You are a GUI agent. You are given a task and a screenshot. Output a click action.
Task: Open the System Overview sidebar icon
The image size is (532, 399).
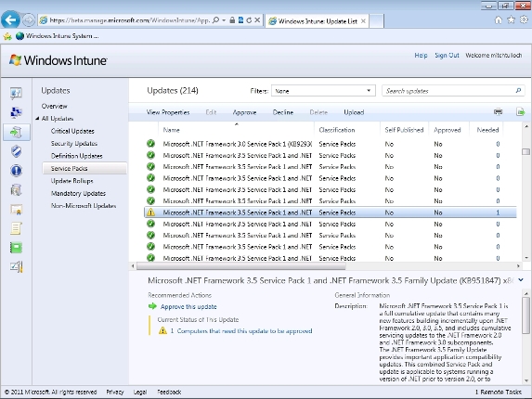pos(16,93)
